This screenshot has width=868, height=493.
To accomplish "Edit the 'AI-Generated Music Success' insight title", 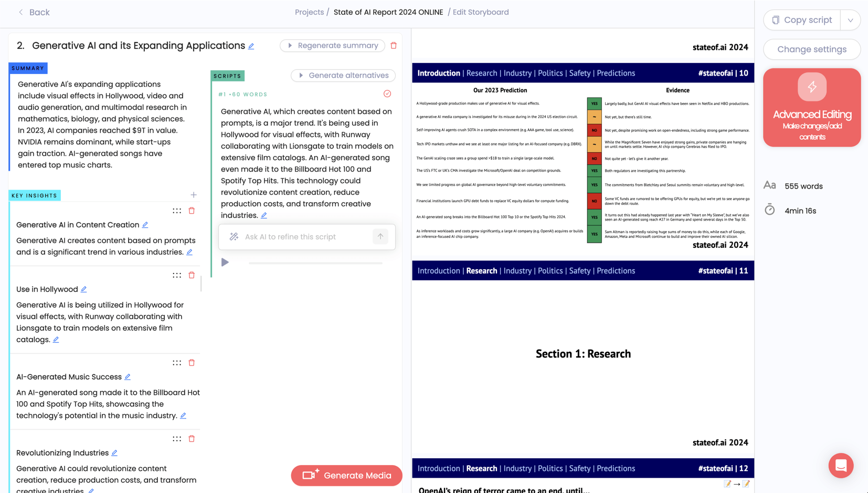I will [x=128, y=377].
